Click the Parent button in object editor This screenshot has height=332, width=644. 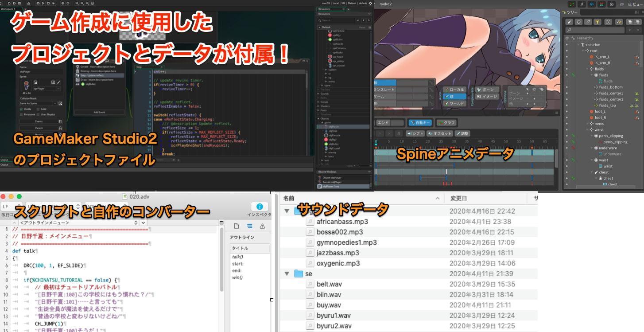[x=39, y=128]
